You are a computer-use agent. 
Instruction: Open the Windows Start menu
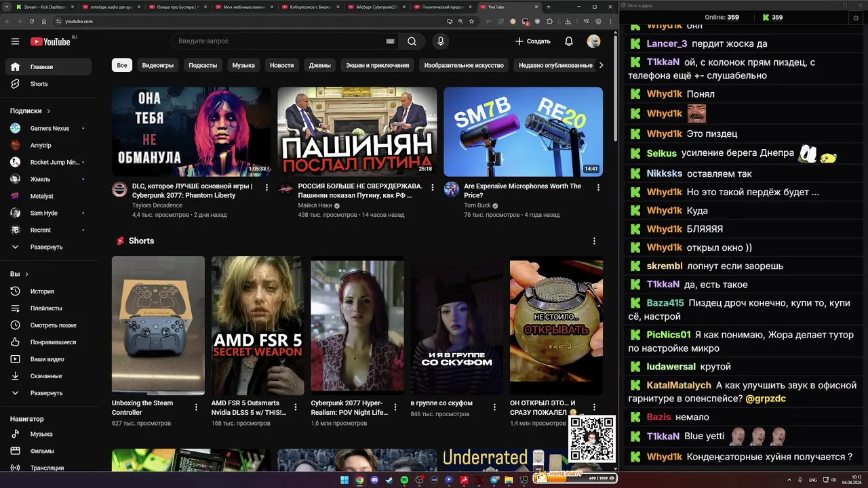344,480
